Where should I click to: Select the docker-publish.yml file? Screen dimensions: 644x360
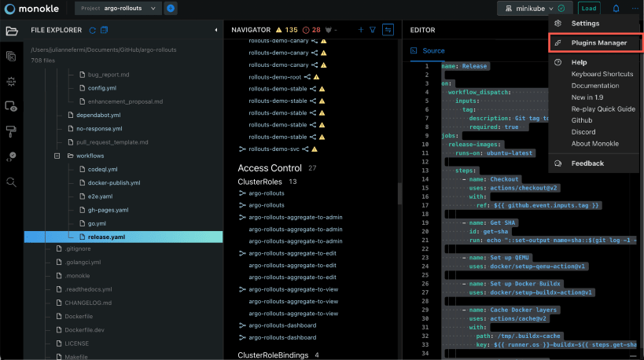coord(114,183)
